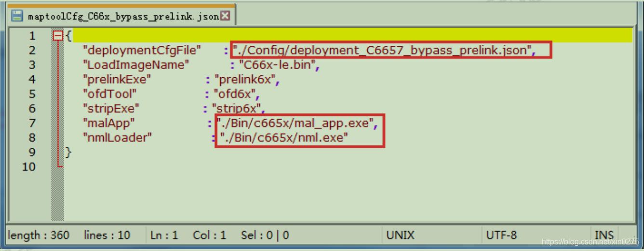Screen dimensions: 644x251
Task: Click the closing brace on line 9
Action: click(x=68, y=152)
